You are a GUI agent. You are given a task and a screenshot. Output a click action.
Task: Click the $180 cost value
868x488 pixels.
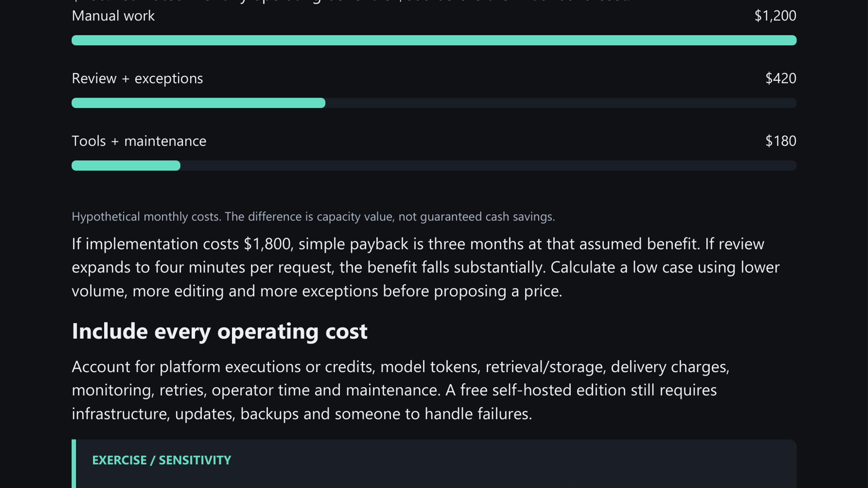tap(780, 141)
